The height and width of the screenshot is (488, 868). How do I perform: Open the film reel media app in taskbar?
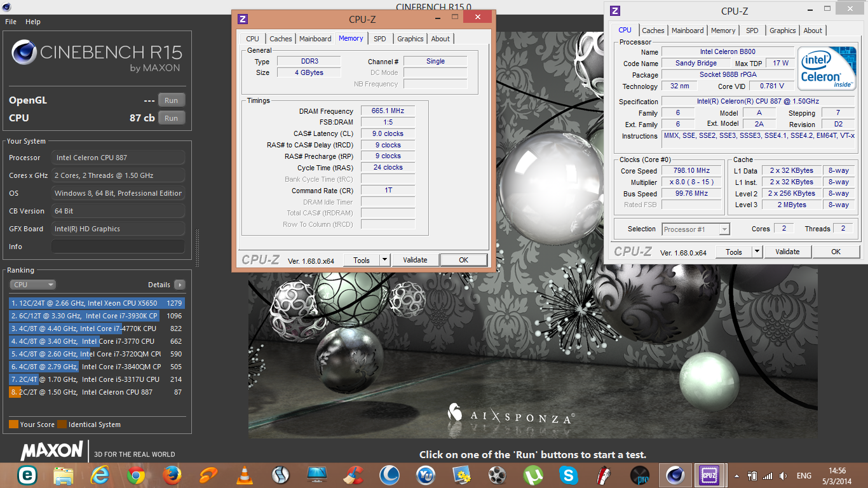498,475
